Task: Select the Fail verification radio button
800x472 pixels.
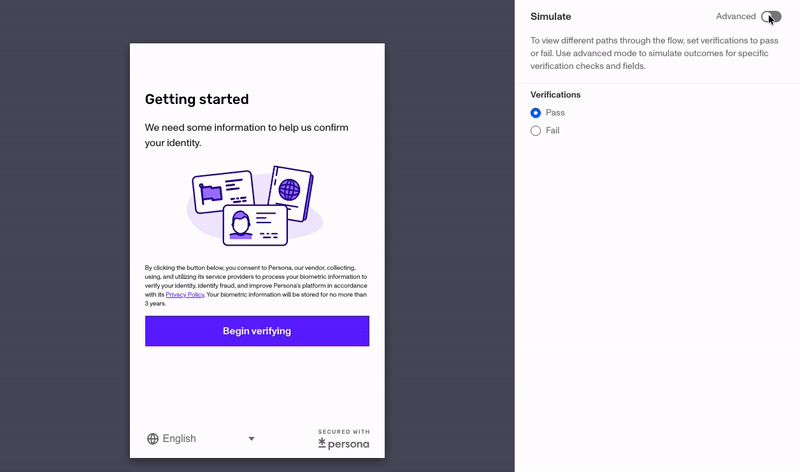Action: pos(535,131)
